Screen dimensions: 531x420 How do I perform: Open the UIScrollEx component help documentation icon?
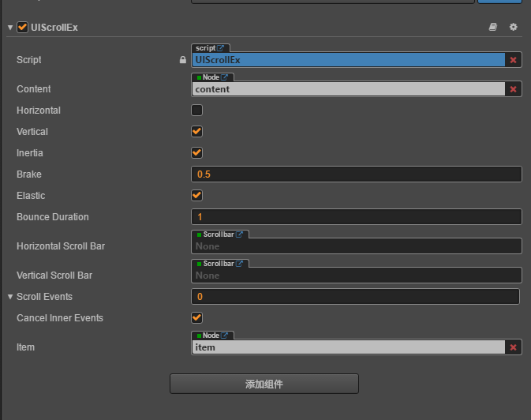point(492,27)
